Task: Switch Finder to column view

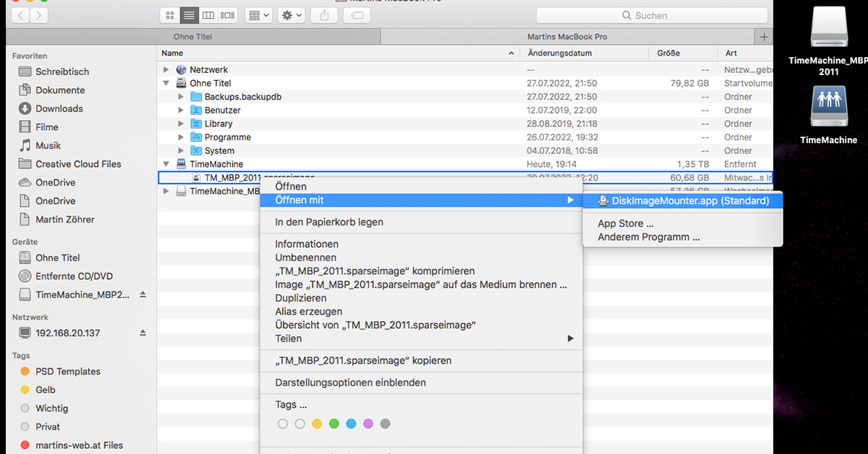Action: pos(208,15)
